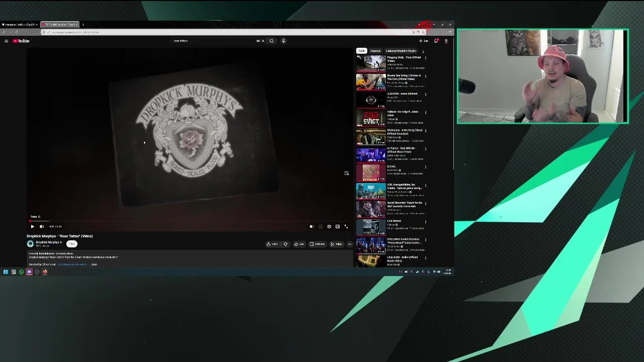The width and height of the screenshot is (644, 362).
Task: Open options menu for In Flames video
Action: 426,149
